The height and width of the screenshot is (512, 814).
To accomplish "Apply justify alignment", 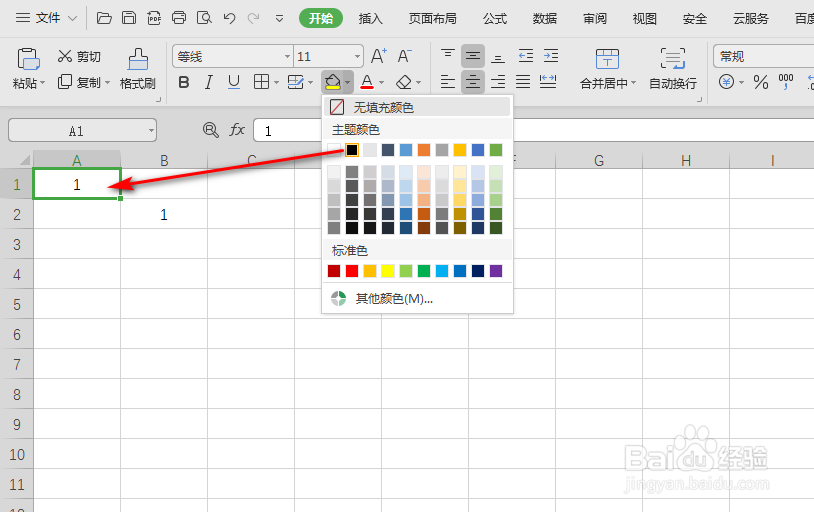I will pos(523,82).
